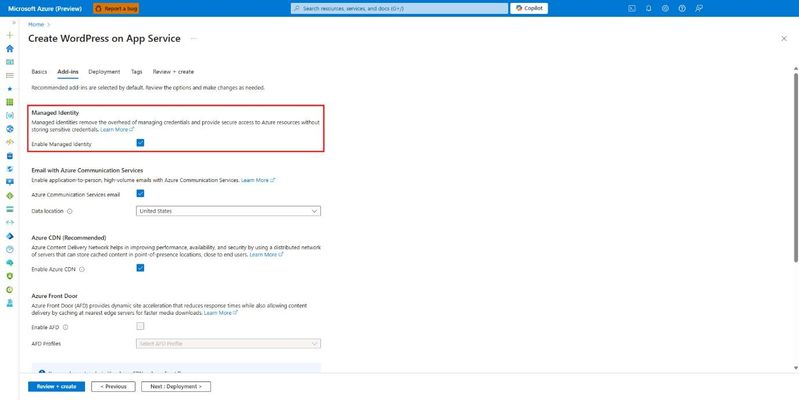This screenshot has height=400, width=799.
Task: Click the Previous button
Action: (x=113, y=387)
